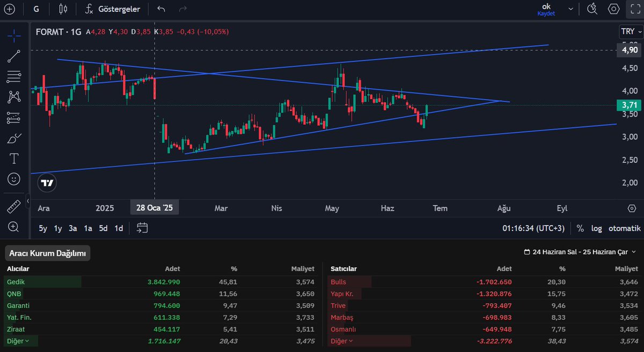The height and width of the screenshot is (352, 644).
Task: Click the FORMT symbol title
Action: (x=58, y=32)
